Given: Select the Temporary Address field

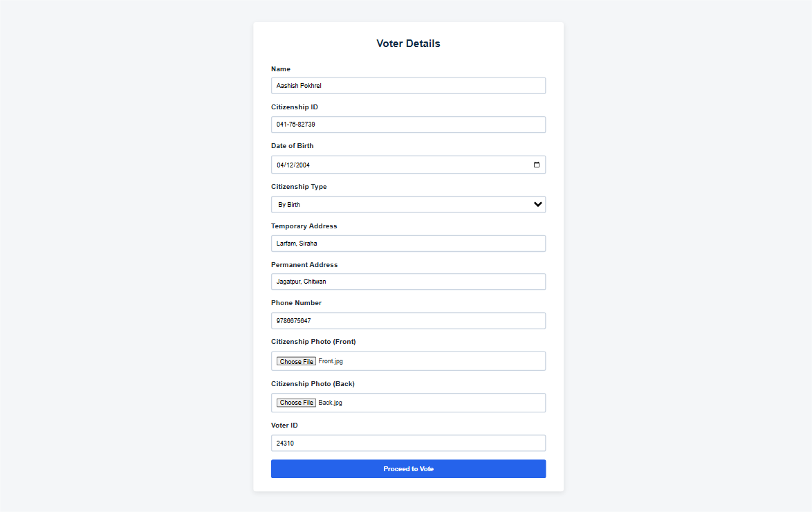Looking at the screenshot, I should click(x=408, y=243).
